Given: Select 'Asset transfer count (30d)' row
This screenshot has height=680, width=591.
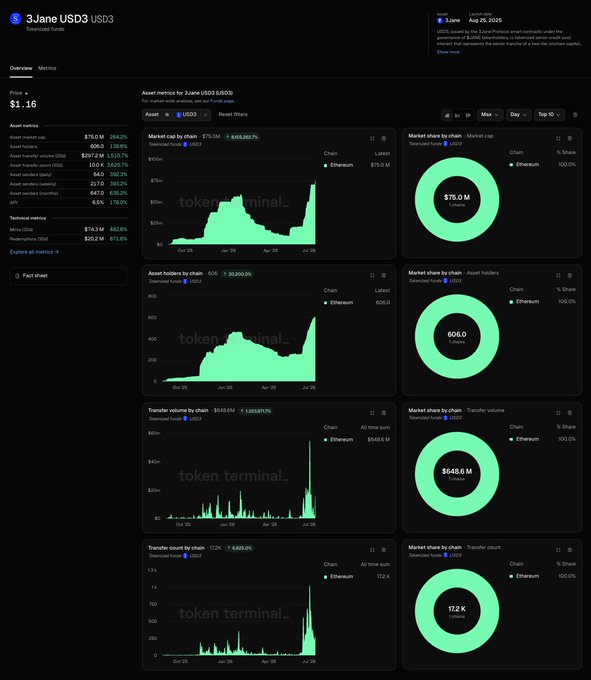Looking at the screenshot, I should click(69, 165).
